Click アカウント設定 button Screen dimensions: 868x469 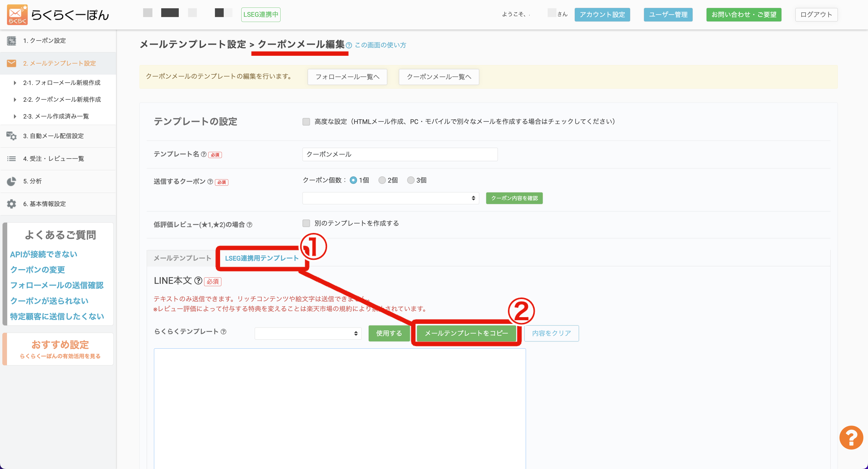click(602, 14)
